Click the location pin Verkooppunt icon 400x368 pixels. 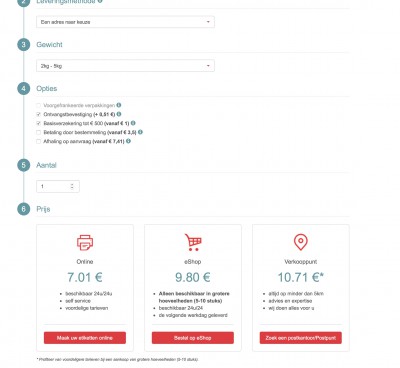(x=301, y=242)
